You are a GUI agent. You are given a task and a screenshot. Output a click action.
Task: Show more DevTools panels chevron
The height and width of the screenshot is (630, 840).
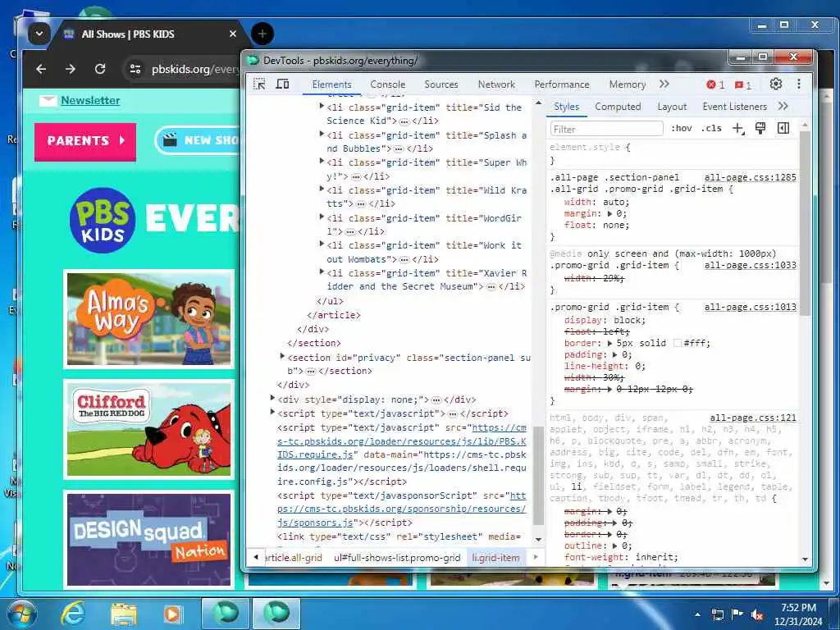click(664, 84)
